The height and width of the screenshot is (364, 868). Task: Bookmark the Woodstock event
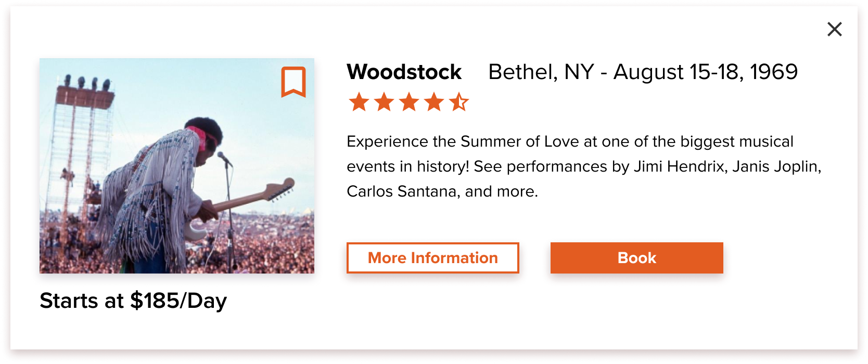click(x=293, y=82)
